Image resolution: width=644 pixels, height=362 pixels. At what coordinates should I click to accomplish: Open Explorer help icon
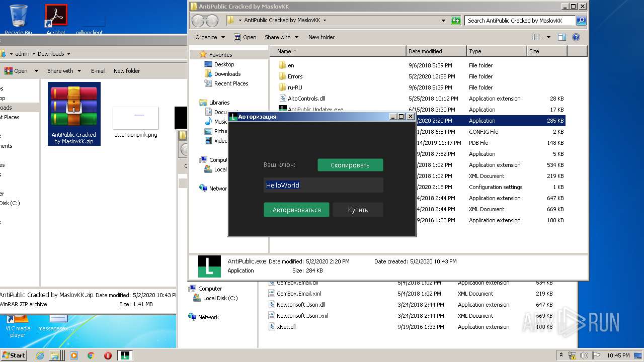[x=576, y=37]
